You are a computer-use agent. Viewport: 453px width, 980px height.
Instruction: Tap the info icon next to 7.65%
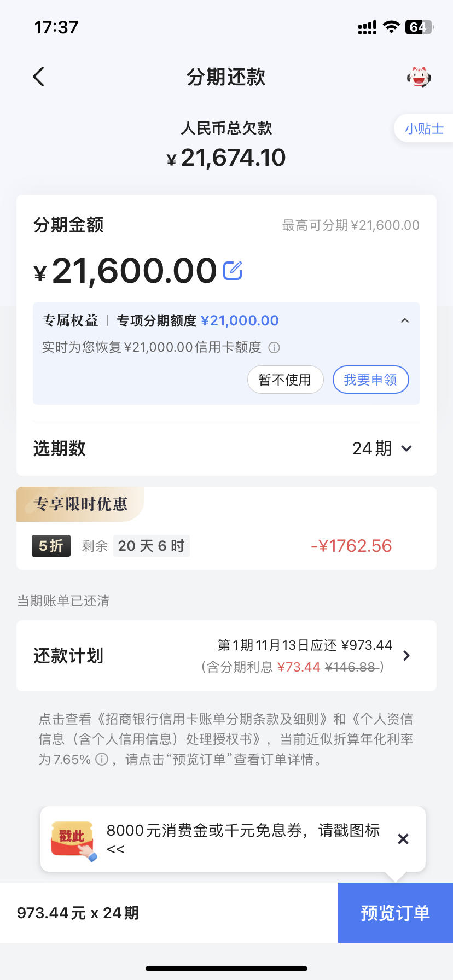pos(102,759)
